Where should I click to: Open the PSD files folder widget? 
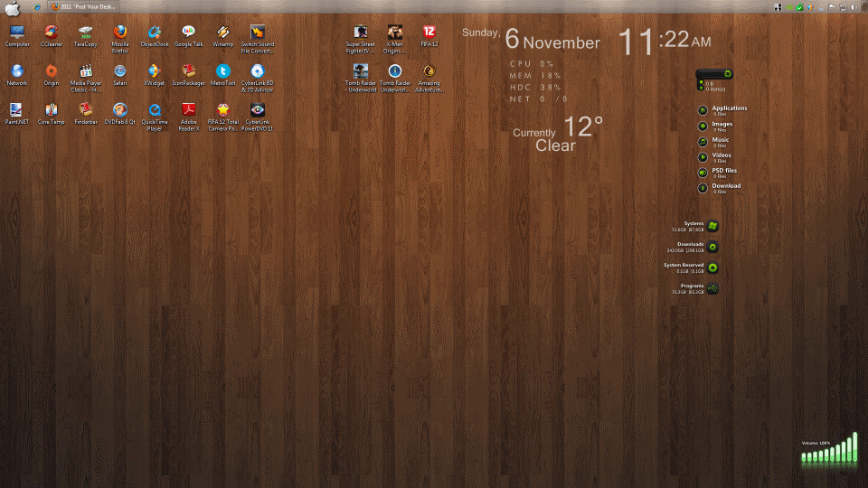point(703,172)
